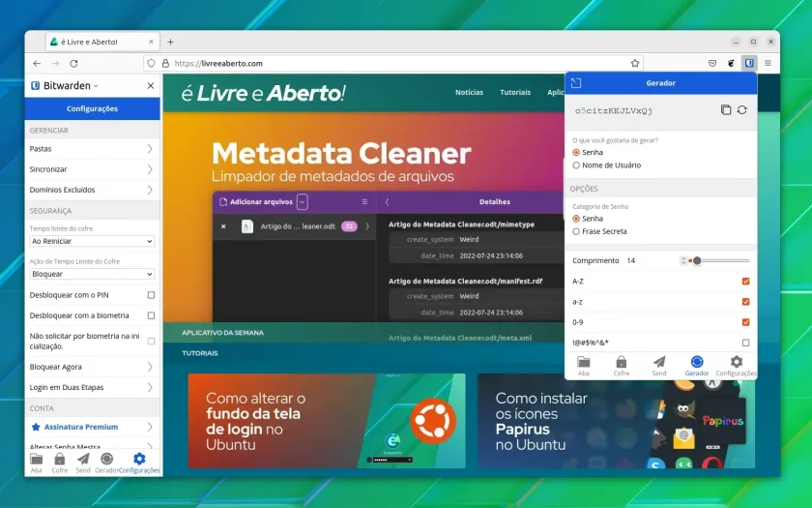Open the Firefox hamburger menu
This screenshot has height=508, width=812.
click(x=768, y=63)
